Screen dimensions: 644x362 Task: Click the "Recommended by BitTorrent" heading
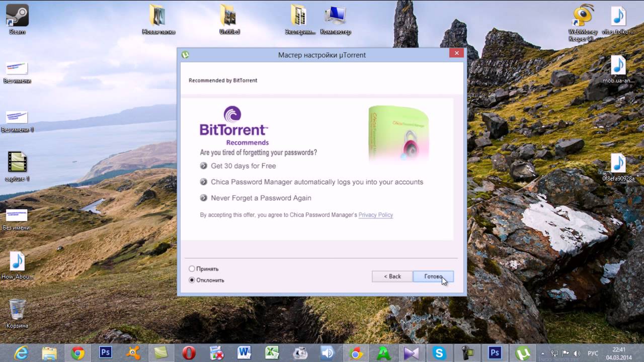pos(223,80)
